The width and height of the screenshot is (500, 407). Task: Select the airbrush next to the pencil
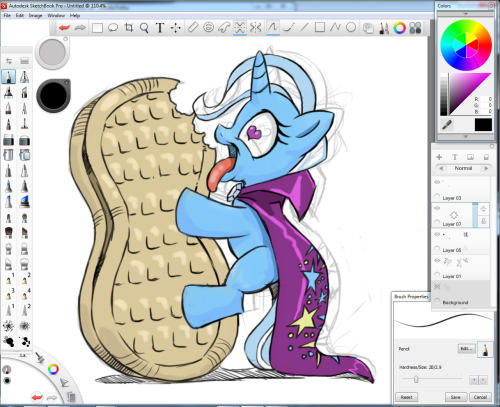pos(24,77)
